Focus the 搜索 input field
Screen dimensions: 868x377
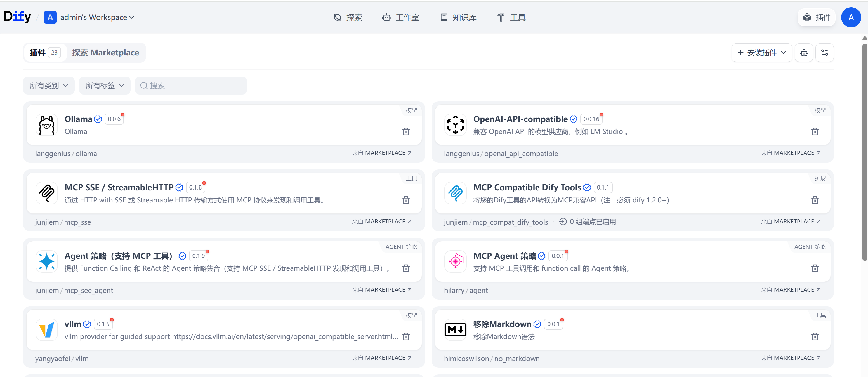pyautogui.click(x=191, y=86)
